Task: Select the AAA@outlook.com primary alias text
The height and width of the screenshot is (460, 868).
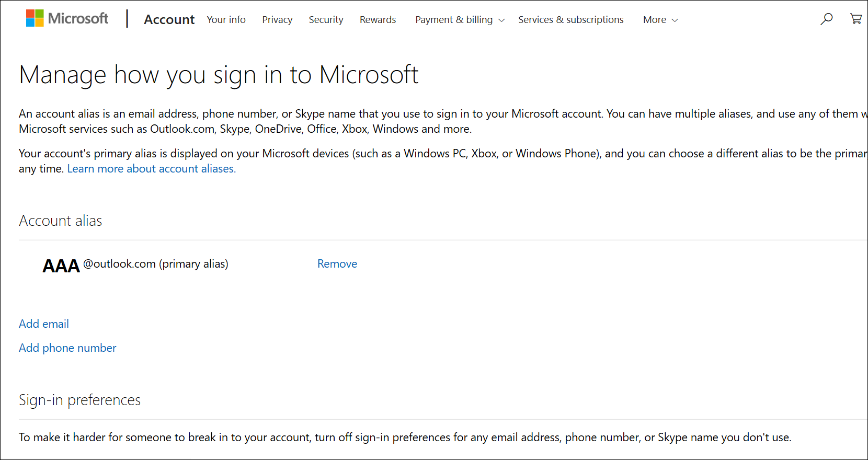Action: [x=135, y=264]
